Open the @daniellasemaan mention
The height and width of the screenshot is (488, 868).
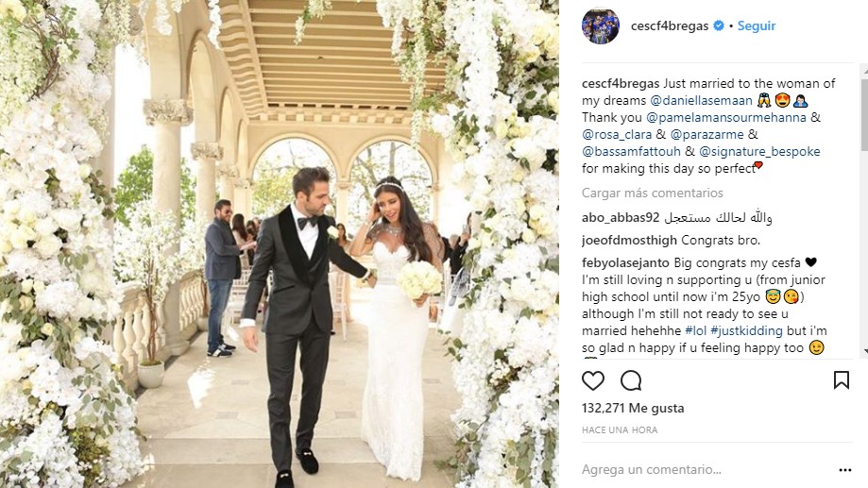pyautogui.click(x=701, y=101)
